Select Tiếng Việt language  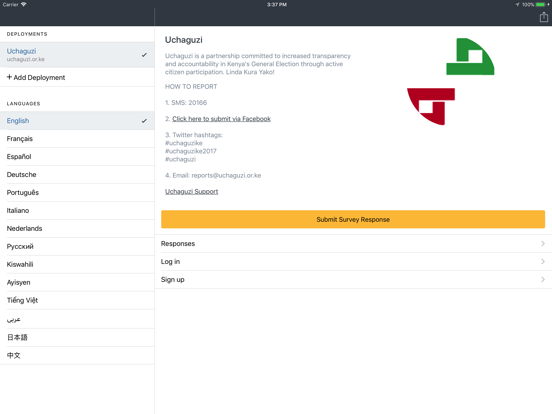(x=77, y=300)
